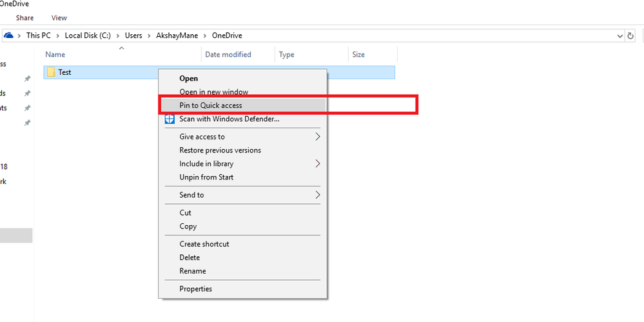Viewport: 644px width, 322px height.
Task: Switch to the Share ribbon tab
Action: [25, 18]
